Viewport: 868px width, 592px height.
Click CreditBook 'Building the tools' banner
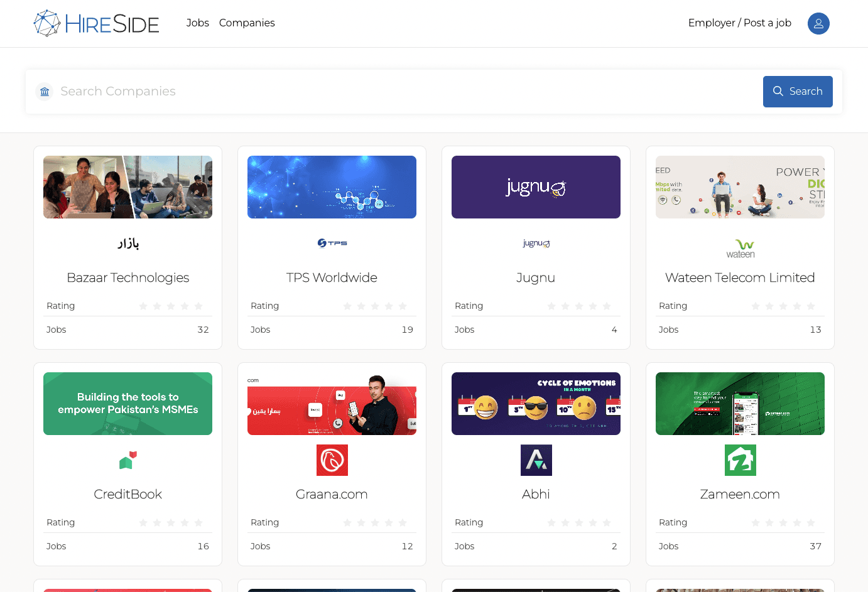pos(127,404)
